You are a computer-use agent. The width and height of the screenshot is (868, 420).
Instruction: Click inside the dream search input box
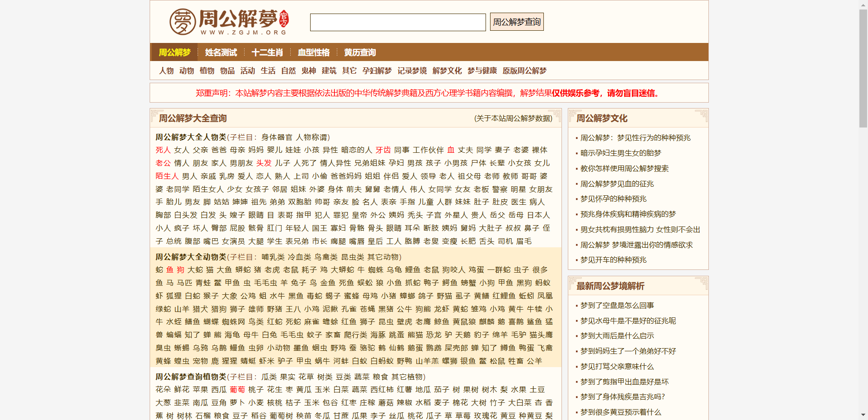(398, 22)
